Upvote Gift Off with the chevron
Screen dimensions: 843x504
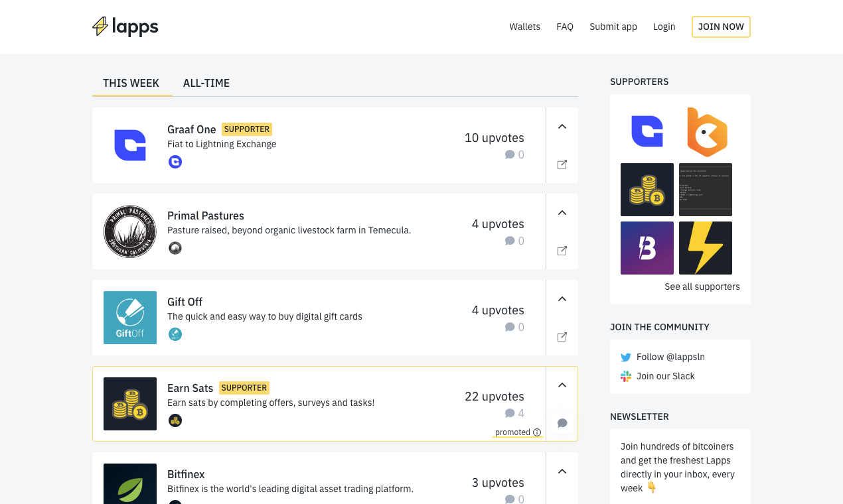(x=562, y=299)
